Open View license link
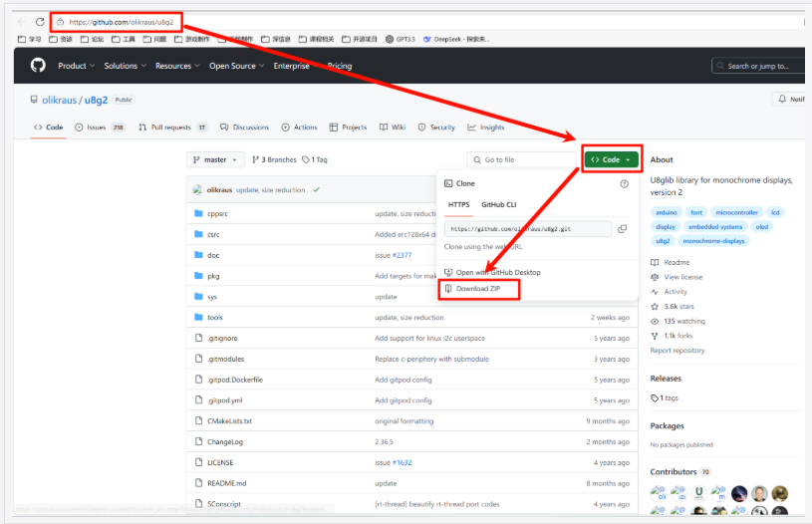Screen dimensions: 812x524 coord(677,278)
